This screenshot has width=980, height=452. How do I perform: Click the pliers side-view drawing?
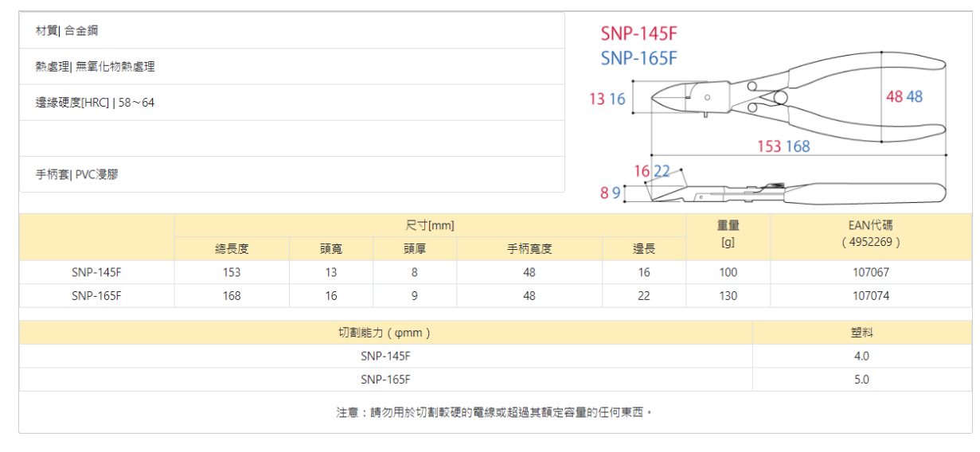pos(796,193)
